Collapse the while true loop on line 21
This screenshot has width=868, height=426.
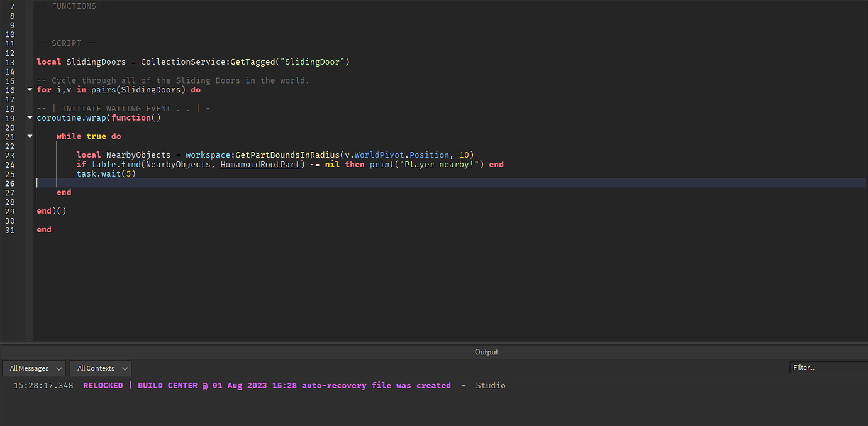pyautogui.click(x=30, y=136)
